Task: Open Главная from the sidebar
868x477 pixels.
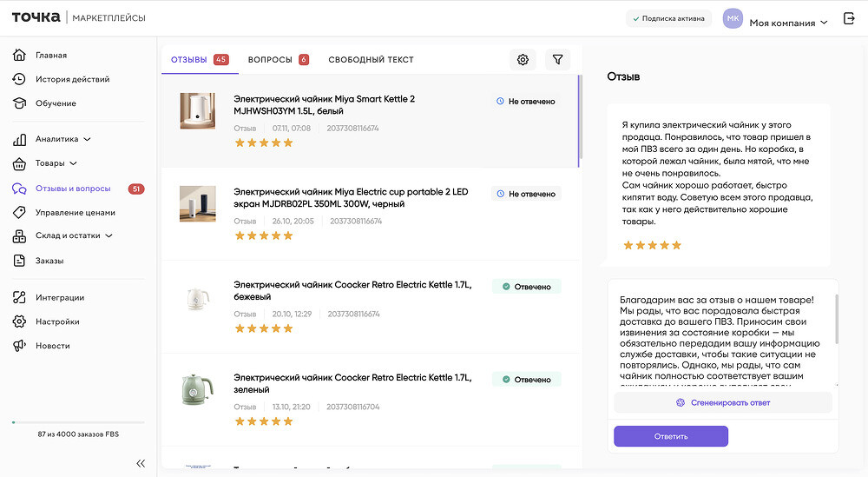Action: (50, 56)
